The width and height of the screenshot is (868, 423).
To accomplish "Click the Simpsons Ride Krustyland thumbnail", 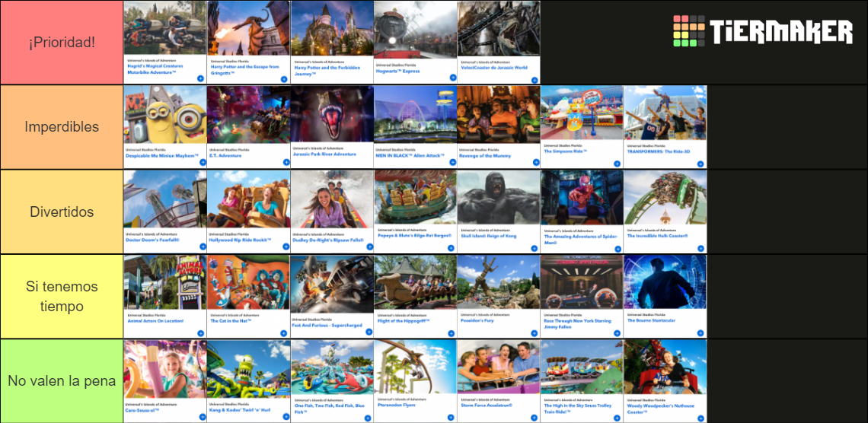I will coord(582,114).
